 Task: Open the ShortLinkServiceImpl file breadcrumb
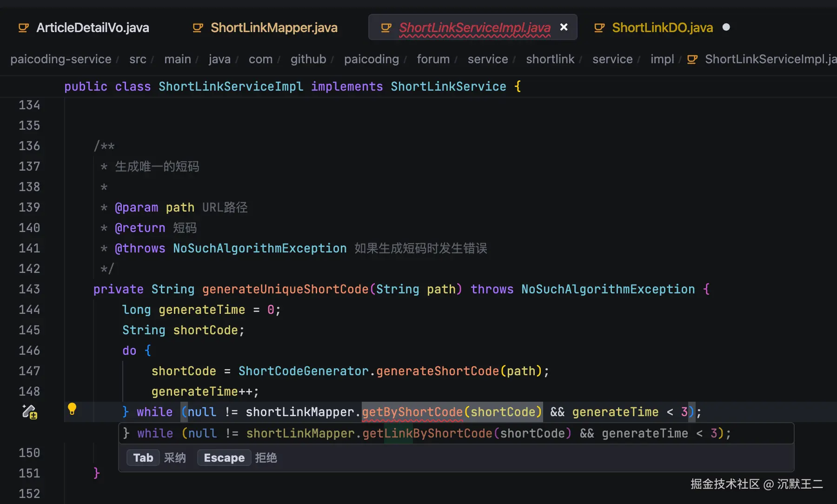point(771,60)
